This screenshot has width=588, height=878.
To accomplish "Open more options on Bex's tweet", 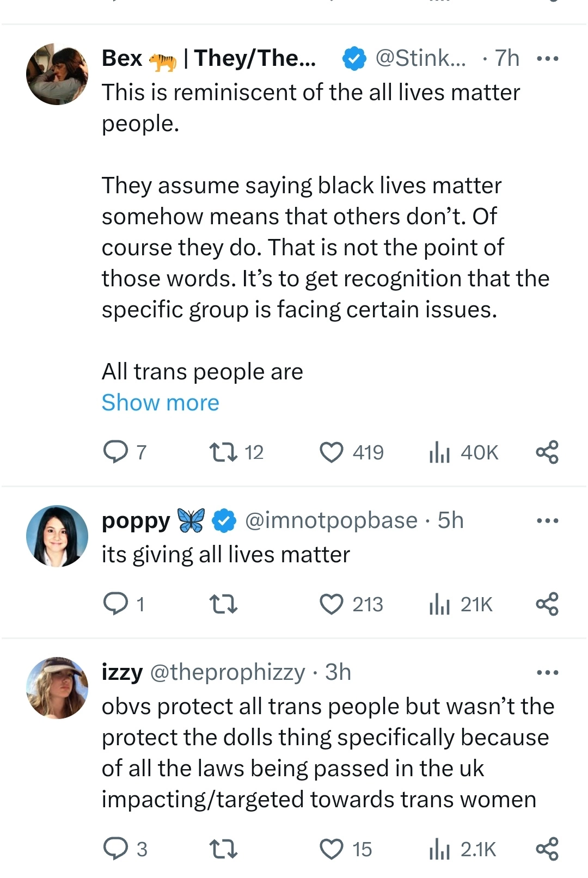I will 547,59.
